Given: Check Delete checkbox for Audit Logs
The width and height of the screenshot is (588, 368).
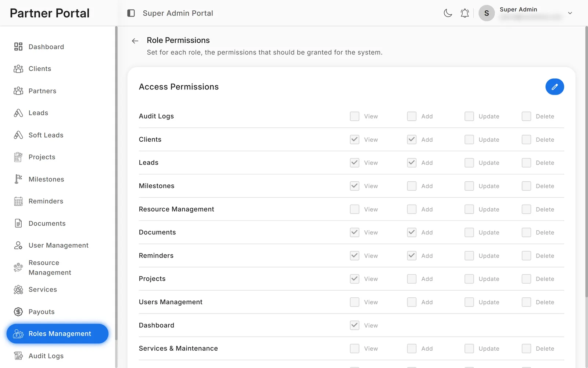Looking at the screenshot, I should 527,116.
